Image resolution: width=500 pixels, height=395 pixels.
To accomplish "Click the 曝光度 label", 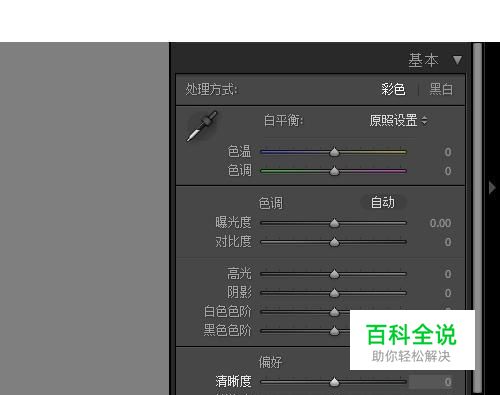I will [233, 223].
